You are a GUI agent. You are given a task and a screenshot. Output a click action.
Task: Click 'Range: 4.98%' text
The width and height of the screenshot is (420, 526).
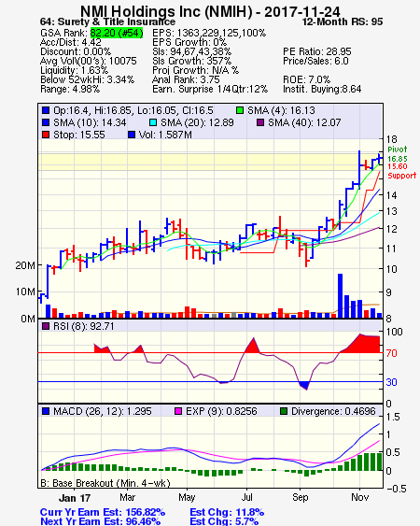tap(70, 90)
